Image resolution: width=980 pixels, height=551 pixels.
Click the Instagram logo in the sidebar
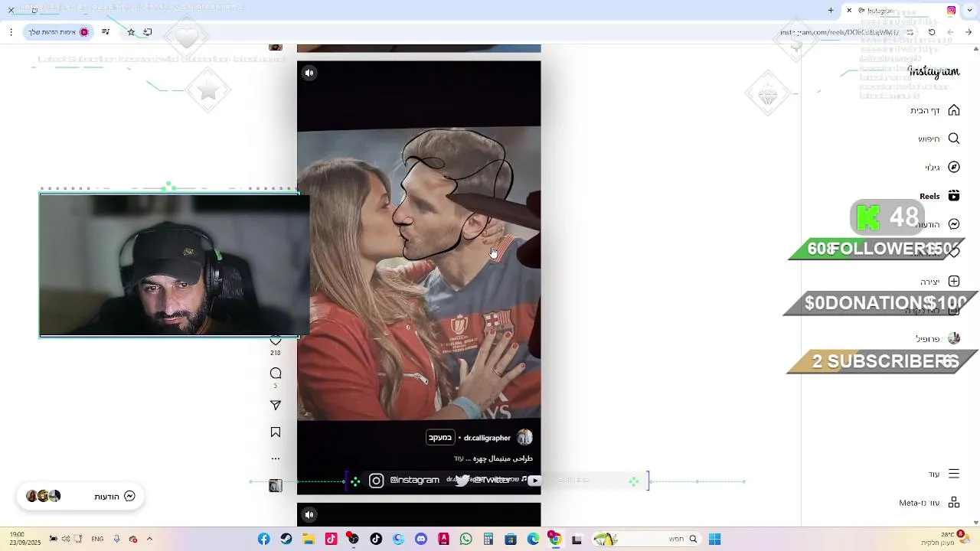pyautogui.click(x=933, y=71)
